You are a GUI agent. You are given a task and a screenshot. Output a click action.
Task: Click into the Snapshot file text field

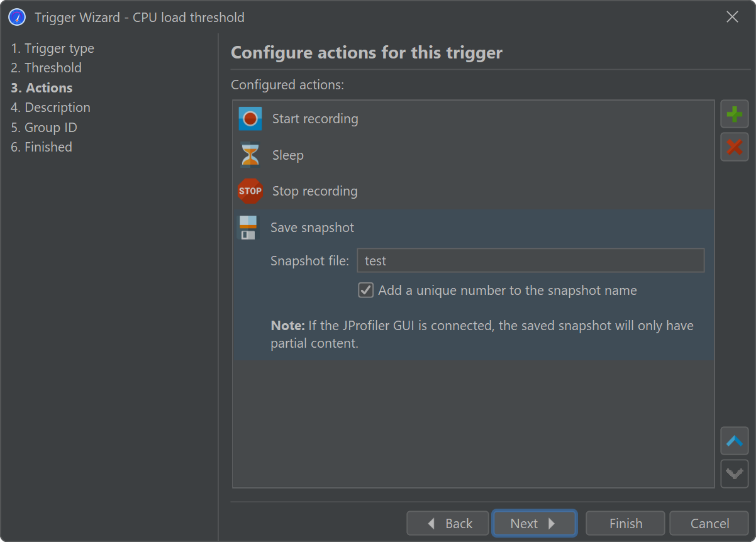[x=530, y=260]
